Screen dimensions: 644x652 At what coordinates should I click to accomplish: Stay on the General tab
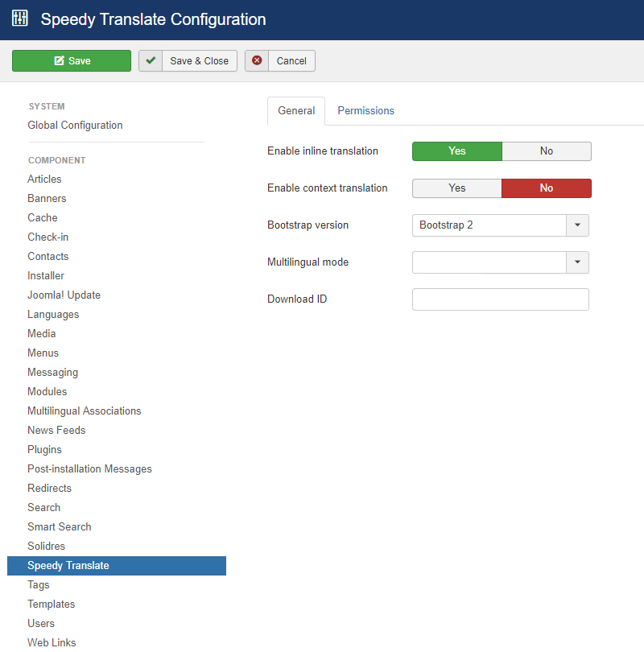(295, 110)
